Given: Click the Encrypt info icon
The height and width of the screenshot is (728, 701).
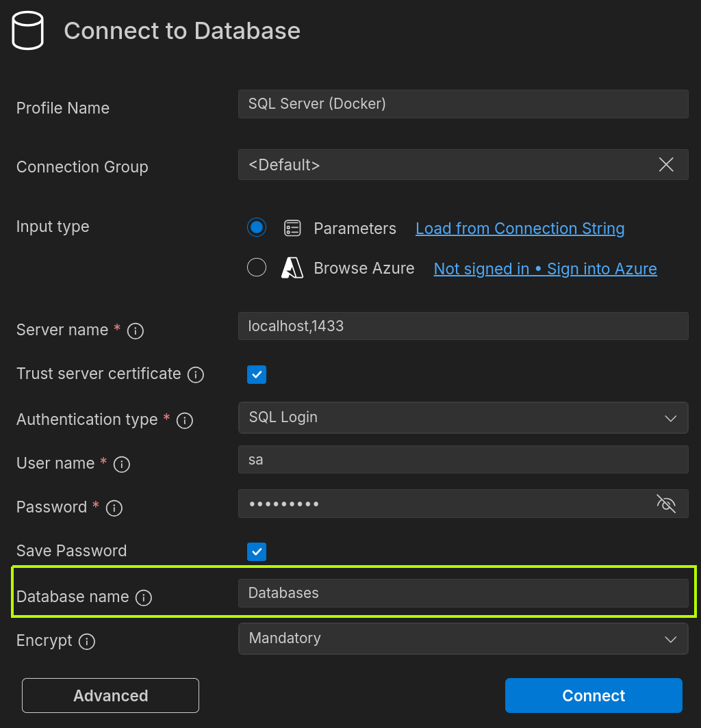Looking at the screenshot, I should point(87,642).
